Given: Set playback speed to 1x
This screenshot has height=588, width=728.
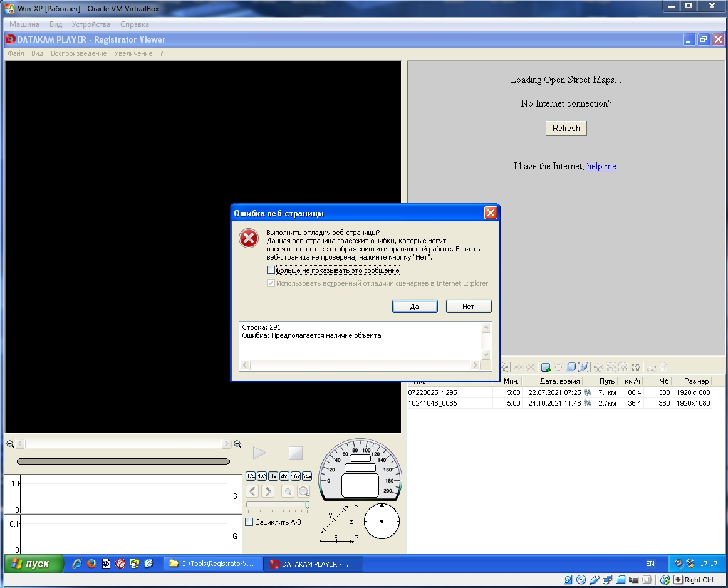Looking at the screenshot, I should [273, 476].
